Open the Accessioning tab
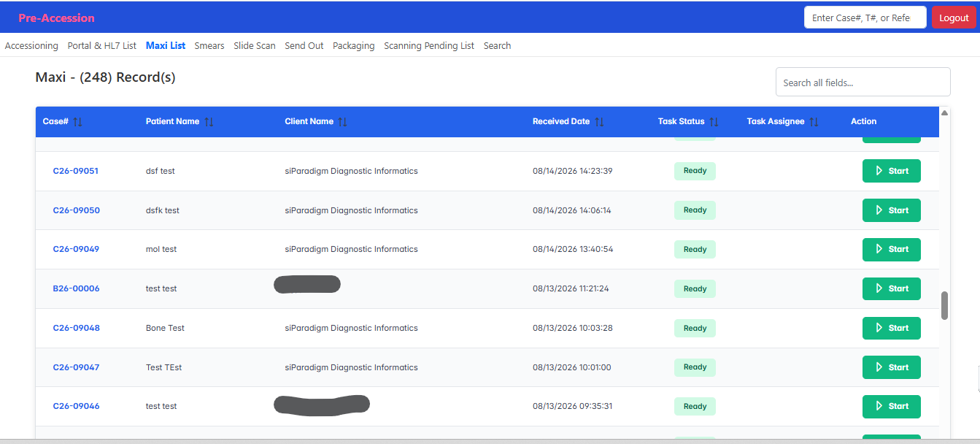This screenshot has height=444, width=980. pyautogui.click(x=31, y=45)
